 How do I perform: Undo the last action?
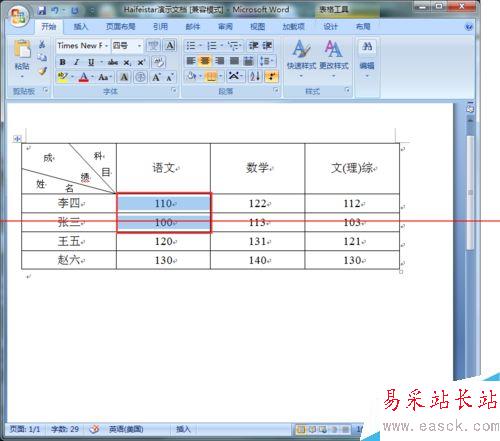pyautogui.click(x=55, y=10)
